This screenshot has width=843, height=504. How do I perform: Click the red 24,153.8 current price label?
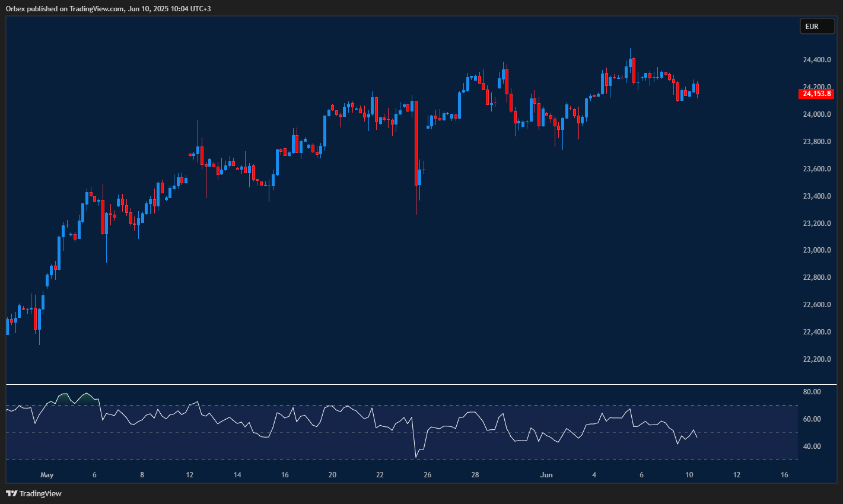click(817, 94)
